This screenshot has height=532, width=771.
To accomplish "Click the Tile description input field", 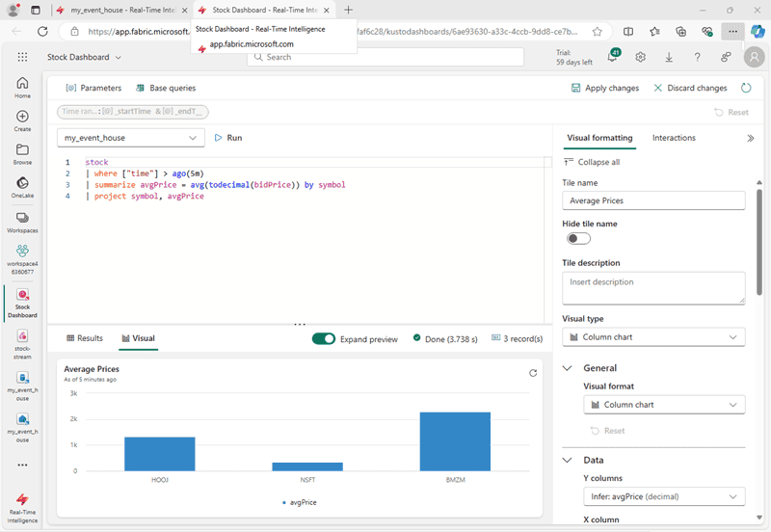I will (652, 287).
